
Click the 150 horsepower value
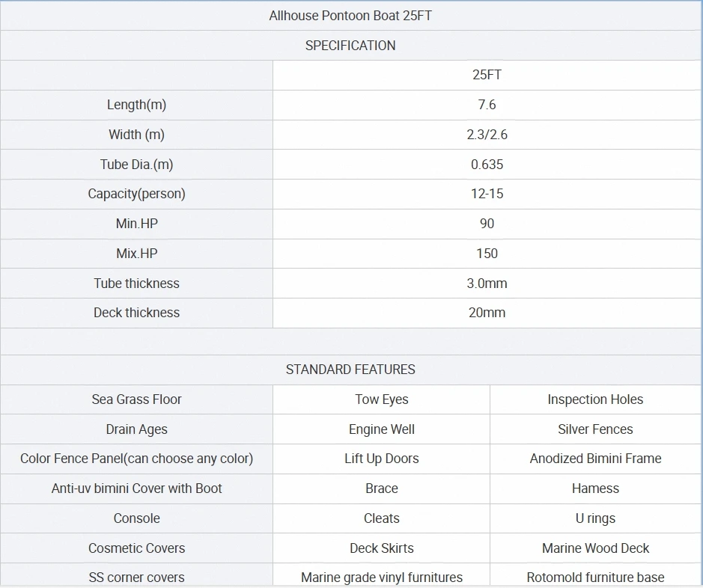click(487, 254)
